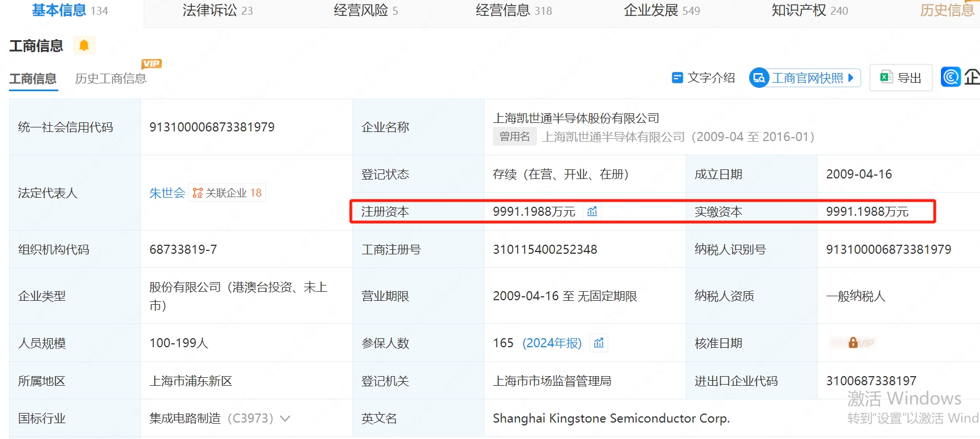Image resolution: width=980 pixels, height=439 pixels.
Task: Select the 工商信息 sub-tab
Action: (33, 78)
